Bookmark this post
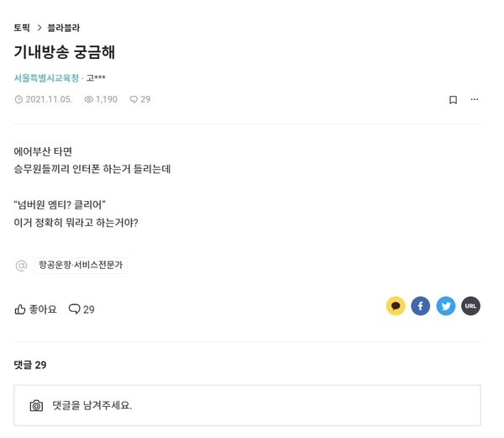Screen dimensions: 504x438 (453, 100)
